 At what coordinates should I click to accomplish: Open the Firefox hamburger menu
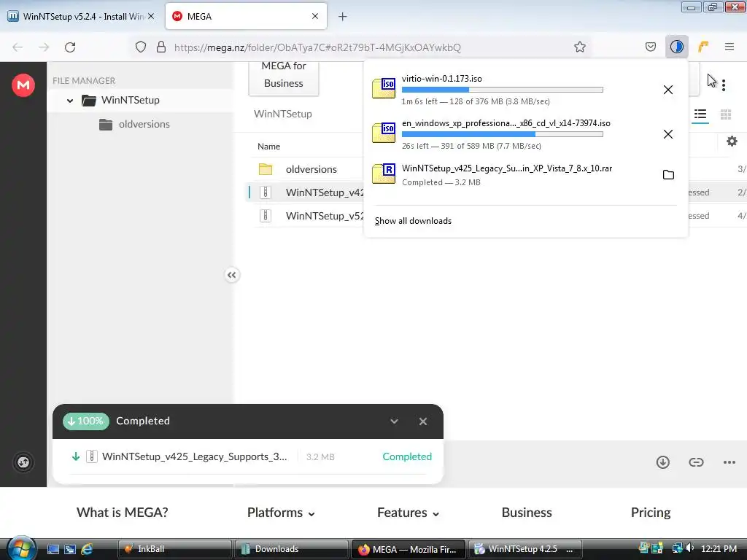pyautogui.click(x=729, y=47)
